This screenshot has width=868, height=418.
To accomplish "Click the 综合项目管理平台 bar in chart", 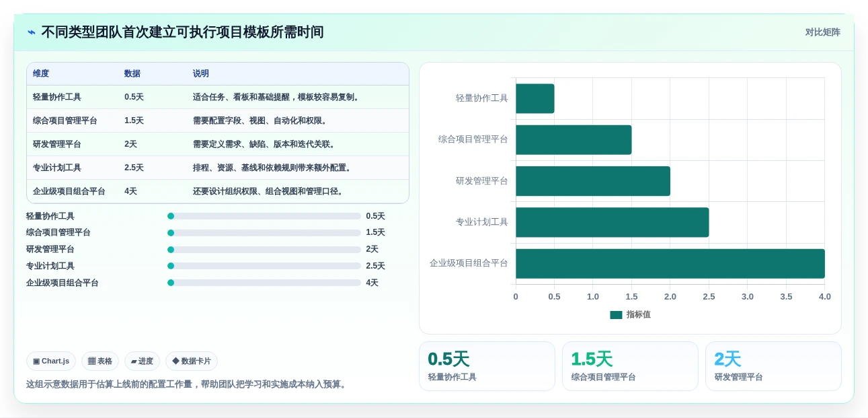I will pyautogui.click(x=574, y=140).
